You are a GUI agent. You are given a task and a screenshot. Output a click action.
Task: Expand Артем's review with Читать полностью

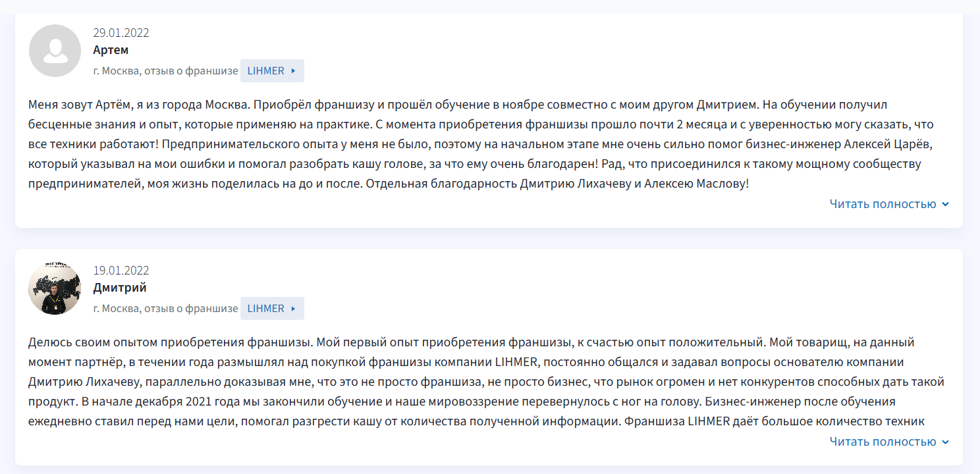[889, 204]
